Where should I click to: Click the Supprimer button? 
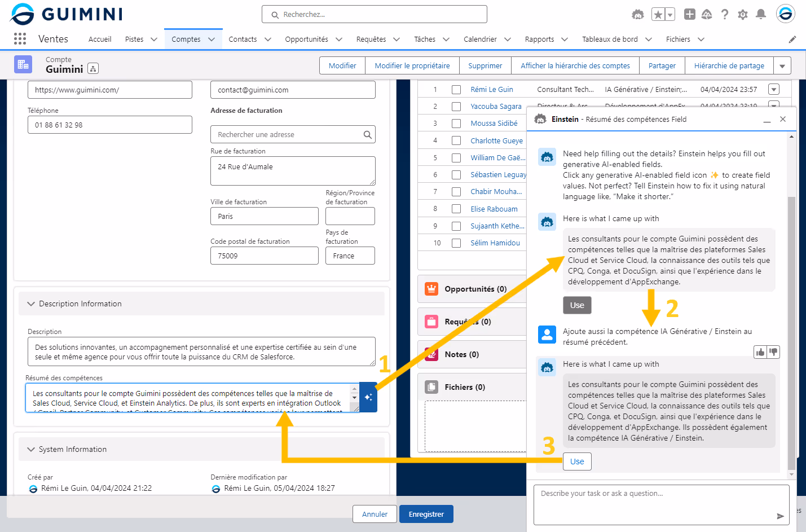click(x=485, y=66)
